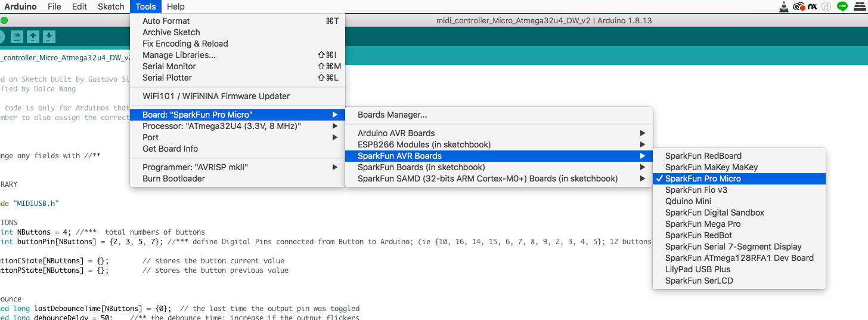Click the New sketch toolbar icon
Screen dimensions: 868x320
click(17, 37)
